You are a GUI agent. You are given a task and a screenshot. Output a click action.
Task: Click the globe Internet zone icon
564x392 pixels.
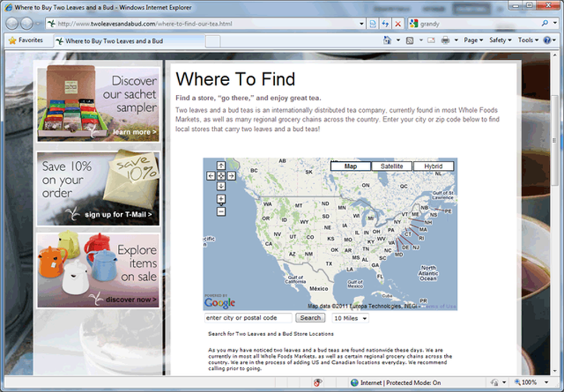(354, 382)
